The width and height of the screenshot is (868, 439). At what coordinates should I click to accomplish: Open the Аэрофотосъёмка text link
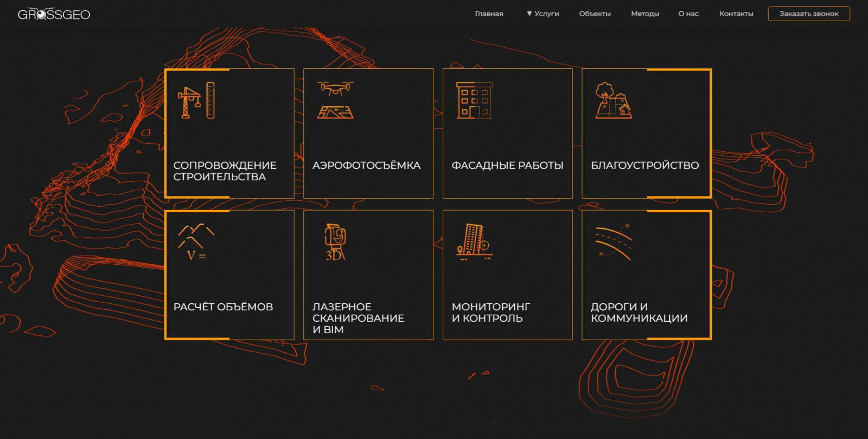(366, 166)
